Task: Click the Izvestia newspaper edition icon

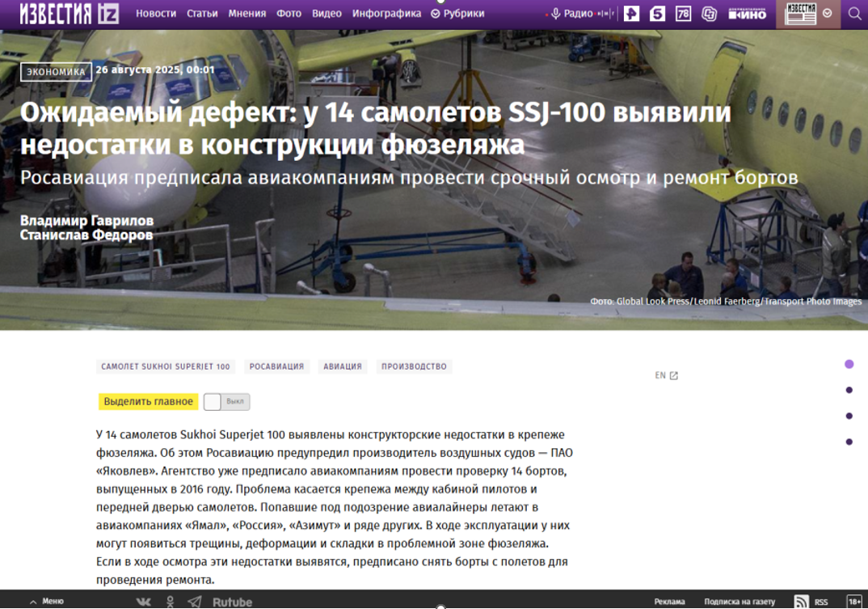Action: click(x=801, y=13)
